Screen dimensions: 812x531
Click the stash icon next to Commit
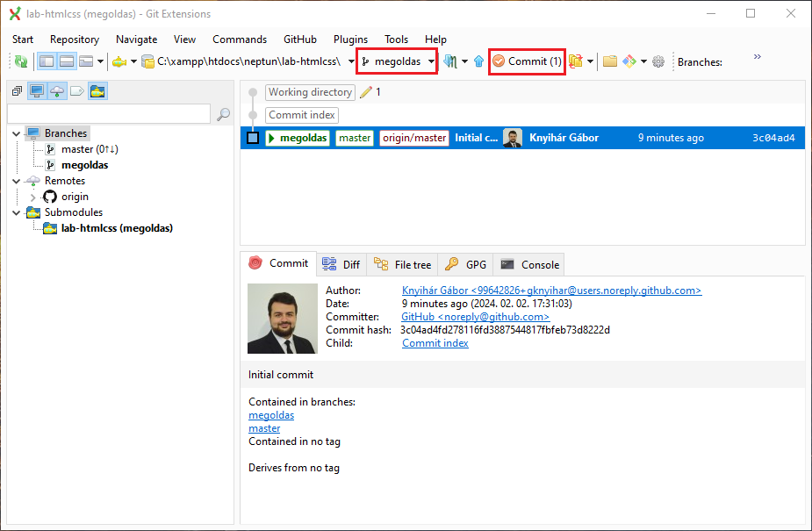coord(576,61)
